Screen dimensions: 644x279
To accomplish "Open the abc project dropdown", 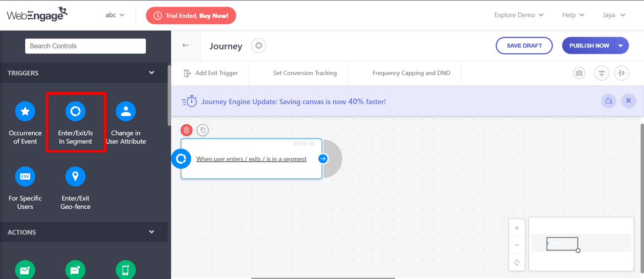I will click(115, 15).
